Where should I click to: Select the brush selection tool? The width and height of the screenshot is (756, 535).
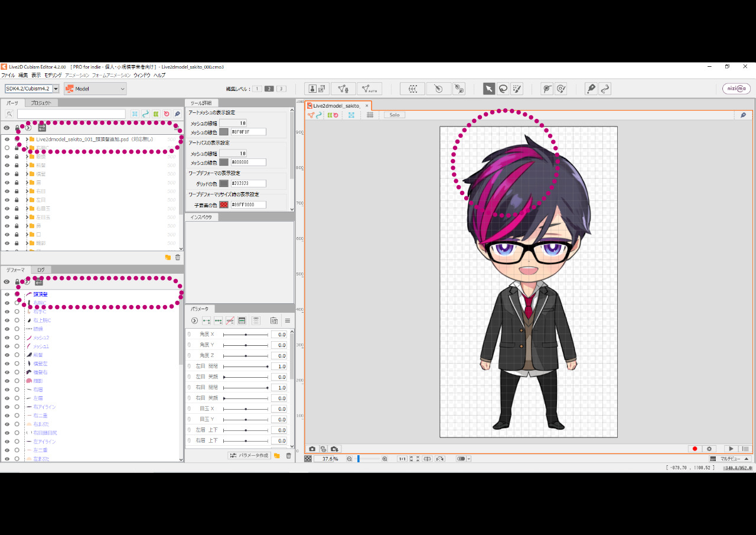(x=517, y=89)
